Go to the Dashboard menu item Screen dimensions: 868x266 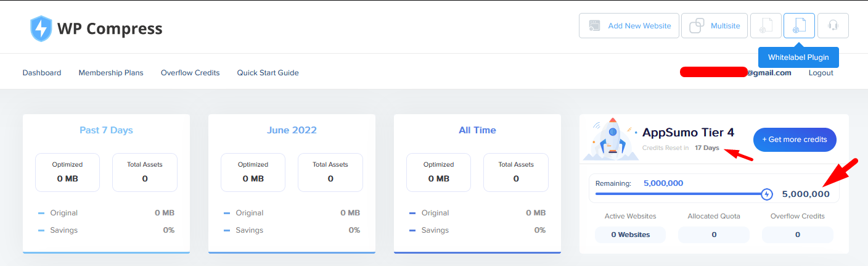pos(42,73)
